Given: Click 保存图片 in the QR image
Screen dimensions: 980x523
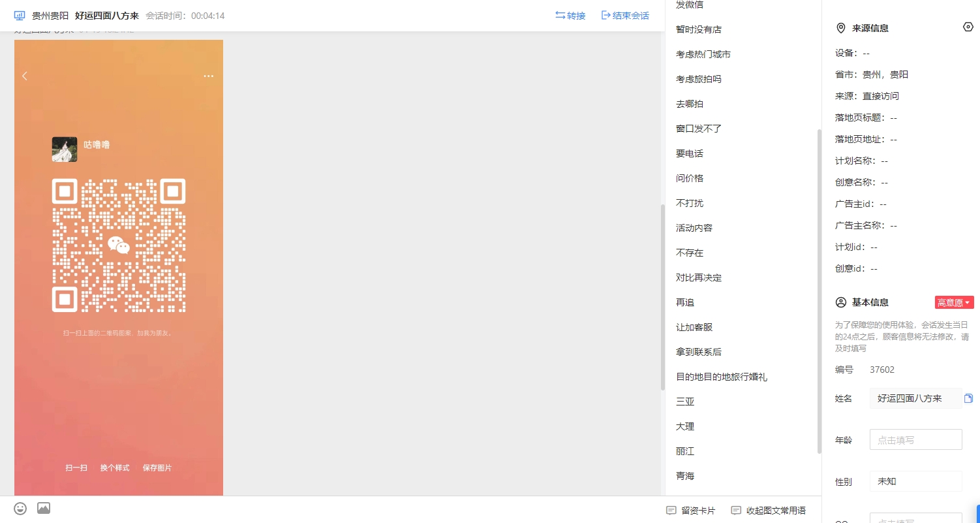Looking at the screenshot, I should pyautogui.click(x=157, y=468).
